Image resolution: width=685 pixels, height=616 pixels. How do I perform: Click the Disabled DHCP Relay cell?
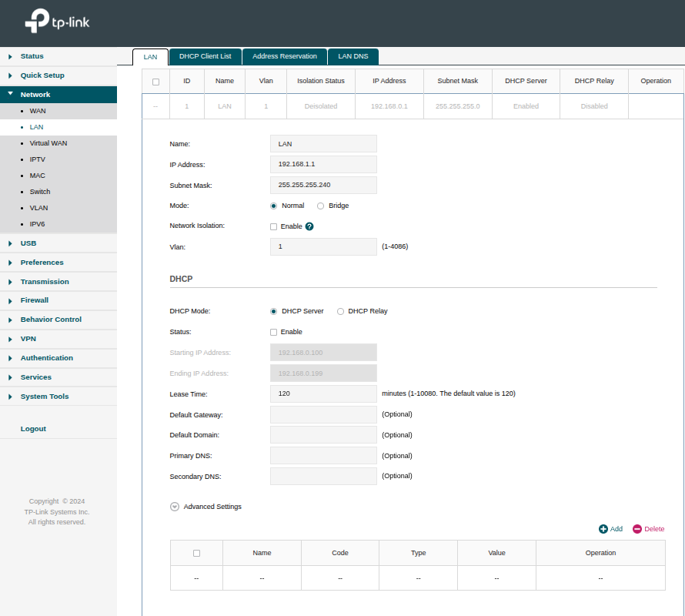coord(594,106)
